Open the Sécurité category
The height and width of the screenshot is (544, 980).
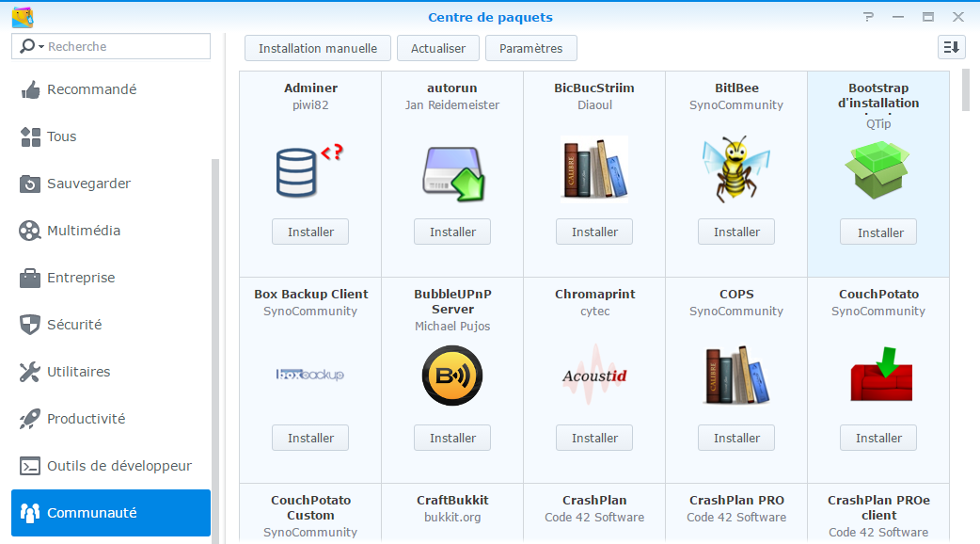(111, 325)
